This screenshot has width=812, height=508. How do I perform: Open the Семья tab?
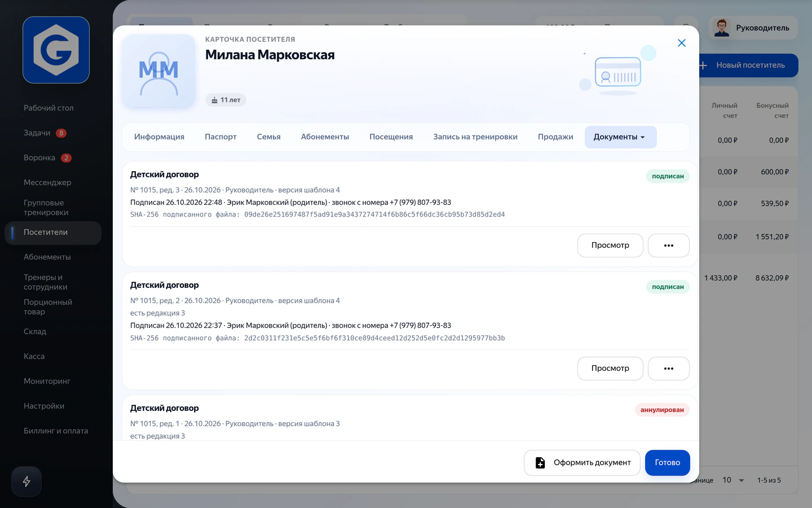click(x=268, y=137)
